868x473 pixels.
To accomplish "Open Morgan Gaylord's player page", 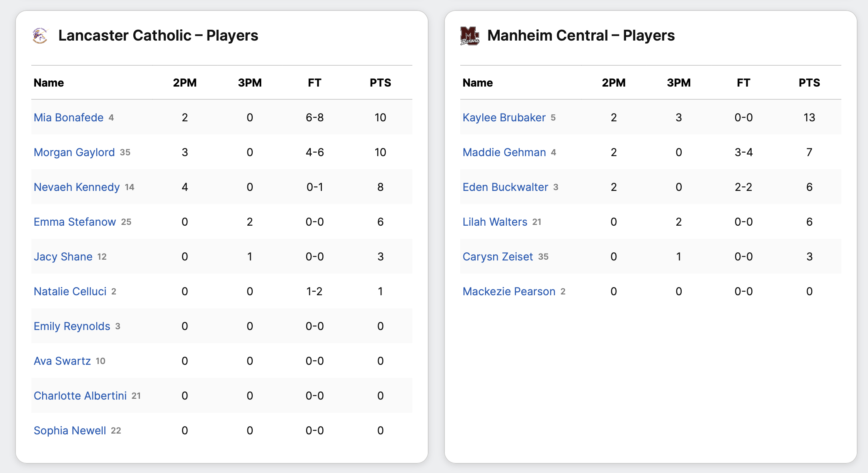I will pyautogui.click(x=74, y=152).
